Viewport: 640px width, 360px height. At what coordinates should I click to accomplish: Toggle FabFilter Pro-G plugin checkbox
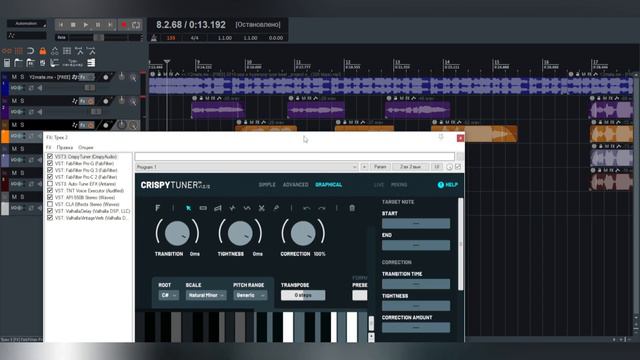coord(50,163)
